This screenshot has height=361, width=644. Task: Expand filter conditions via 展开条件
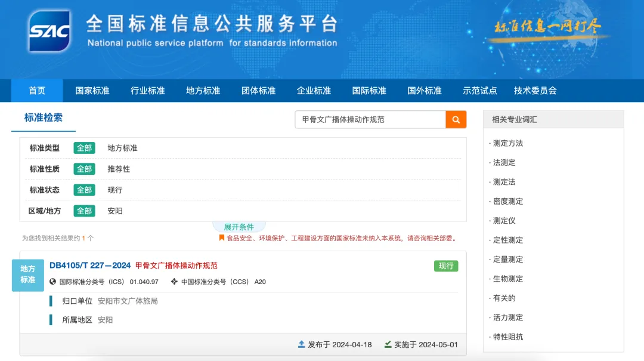click(239, 227)
